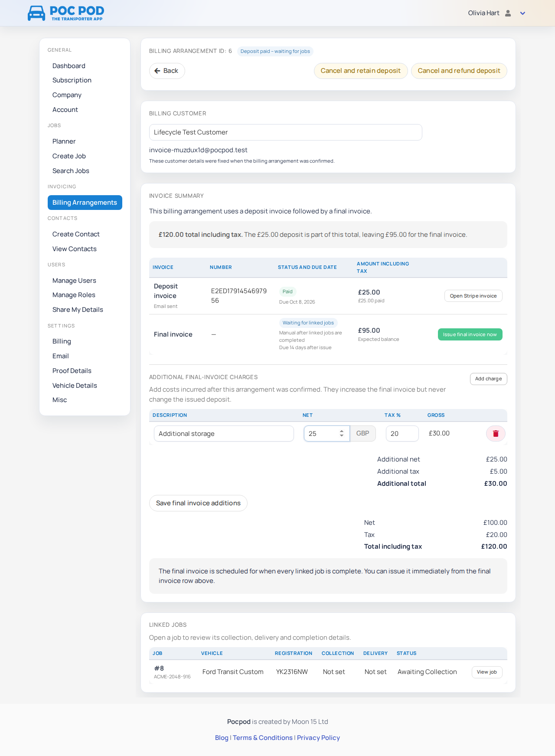Save final invoice additions
This screenshot has height=756, width=555.
[198, 503]
